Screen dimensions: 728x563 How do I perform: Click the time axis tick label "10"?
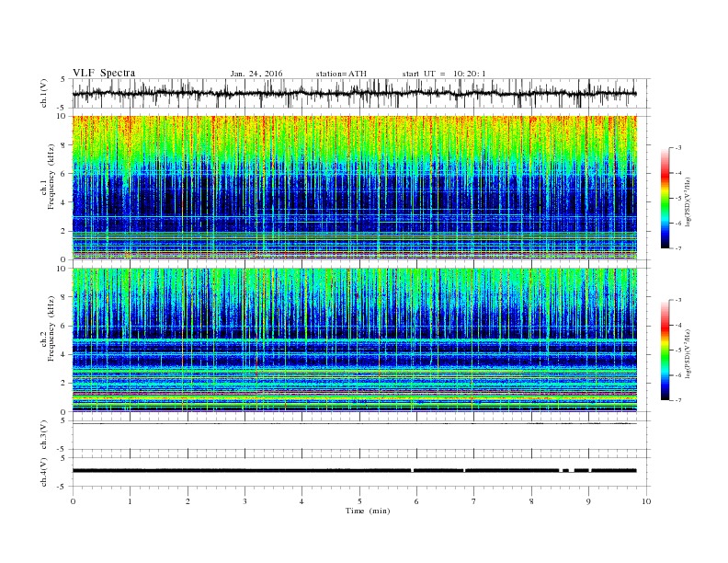[646, 501]
